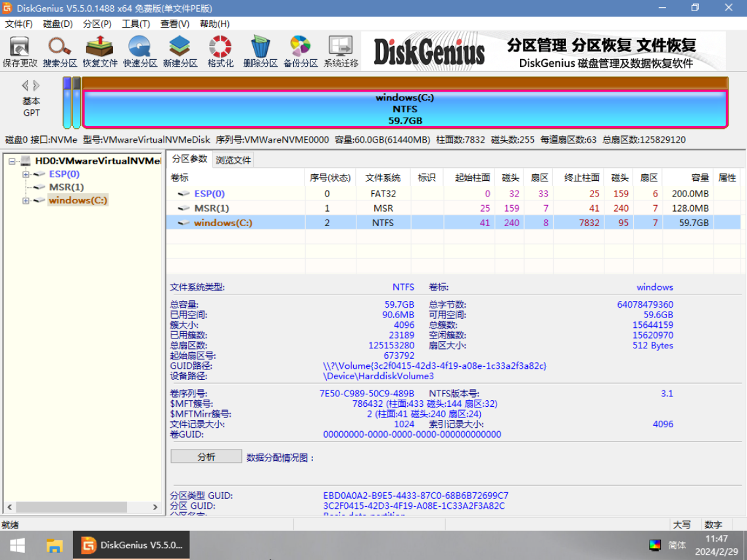Click the 序号(状态) column header
747x560 pixels.
(x=329, y=177)
